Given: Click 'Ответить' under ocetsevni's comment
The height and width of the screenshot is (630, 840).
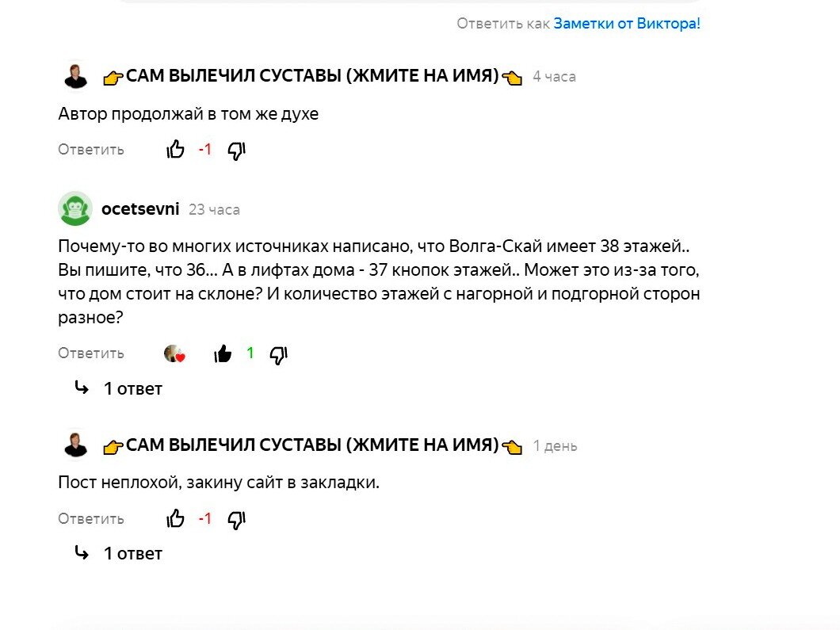Looking at the screenshot, I should point(90,353).
